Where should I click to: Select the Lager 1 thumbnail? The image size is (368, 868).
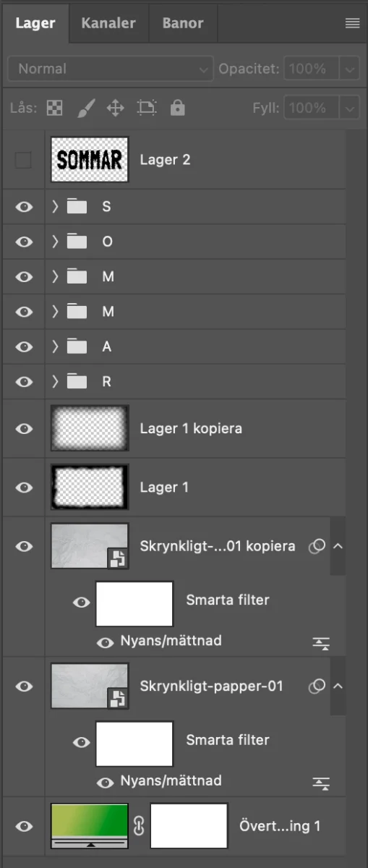(90, 487)
